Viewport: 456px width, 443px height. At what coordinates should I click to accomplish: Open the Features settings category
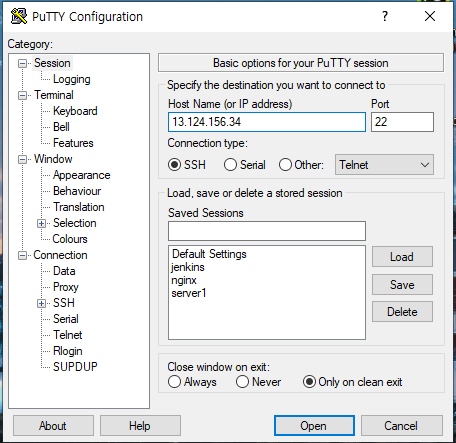coord(73,143)
